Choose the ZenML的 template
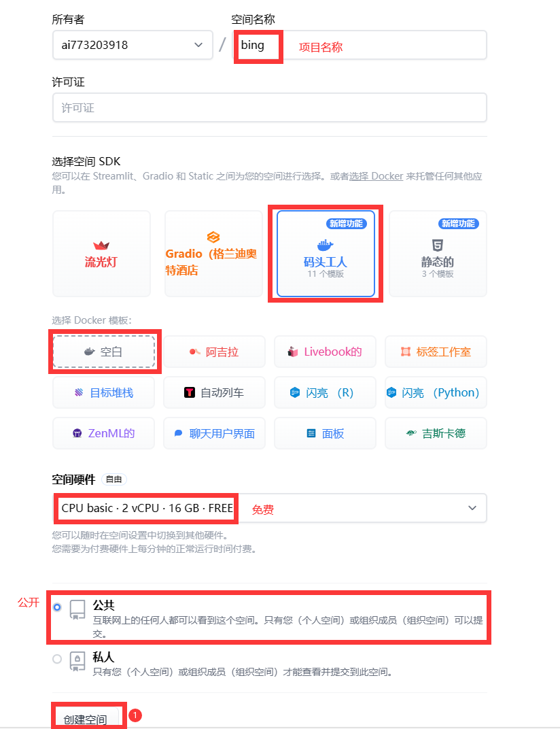 pos(103,433)
